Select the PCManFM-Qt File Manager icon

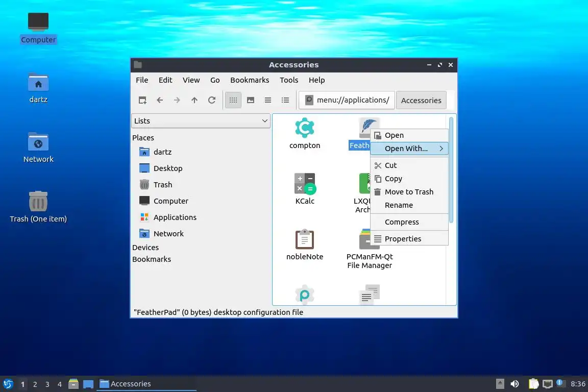click(364, 238)
